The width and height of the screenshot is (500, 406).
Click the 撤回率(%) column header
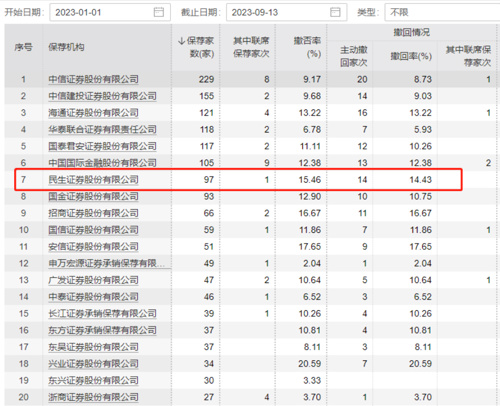click(x=411, y=56)
